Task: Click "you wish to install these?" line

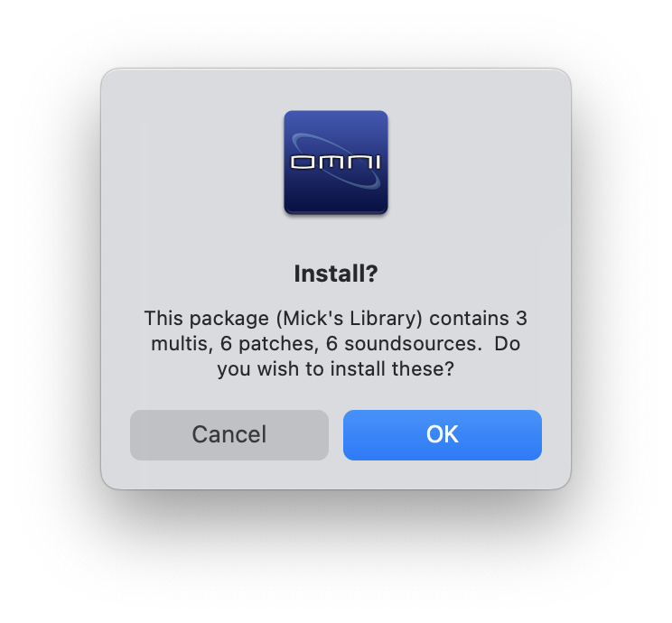Action: (336, 369)
